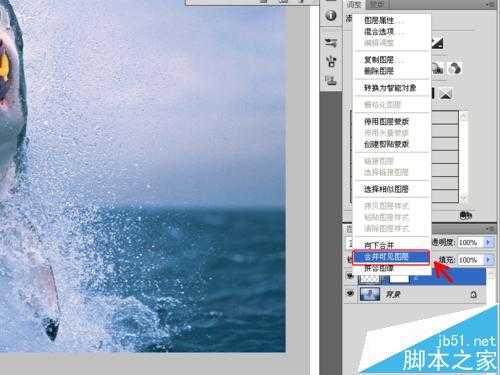Image resolution: width=500 pixels, height=375 pixels.
Task: Open the Layers panel flyout menu
Action: (x=491, y=229)
